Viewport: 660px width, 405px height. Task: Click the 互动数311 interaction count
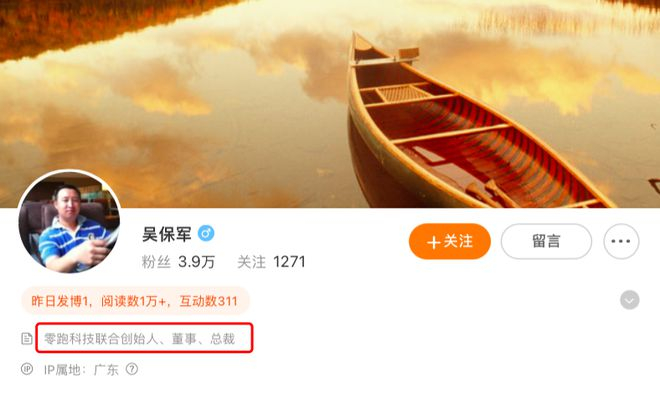pyautogui.click(x=208, y=301)
